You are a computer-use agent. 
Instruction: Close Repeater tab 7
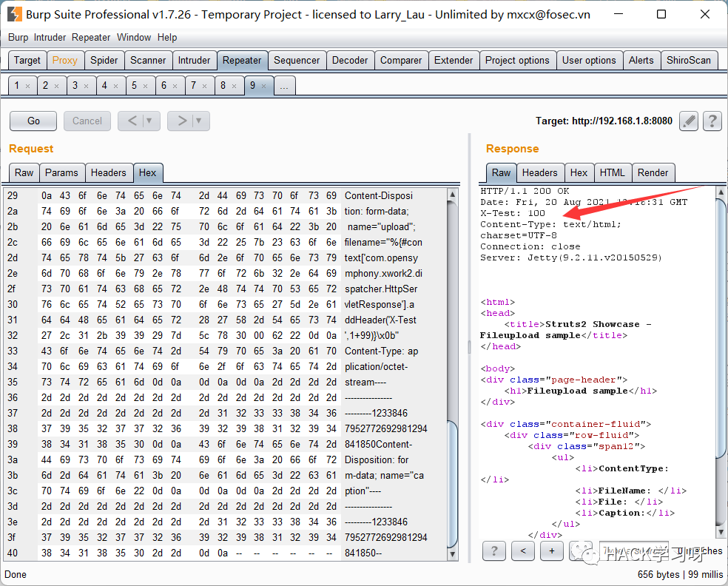205,86
